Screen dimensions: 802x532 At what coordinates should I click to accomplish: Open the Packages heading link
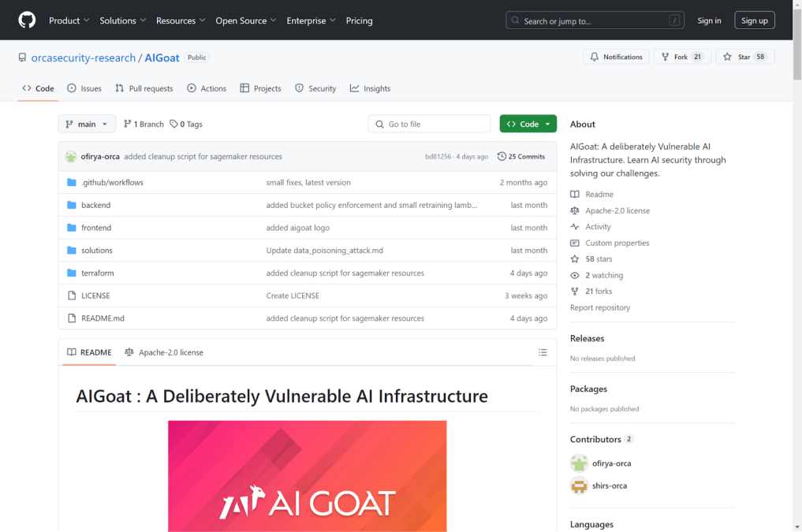pos(588,389)
